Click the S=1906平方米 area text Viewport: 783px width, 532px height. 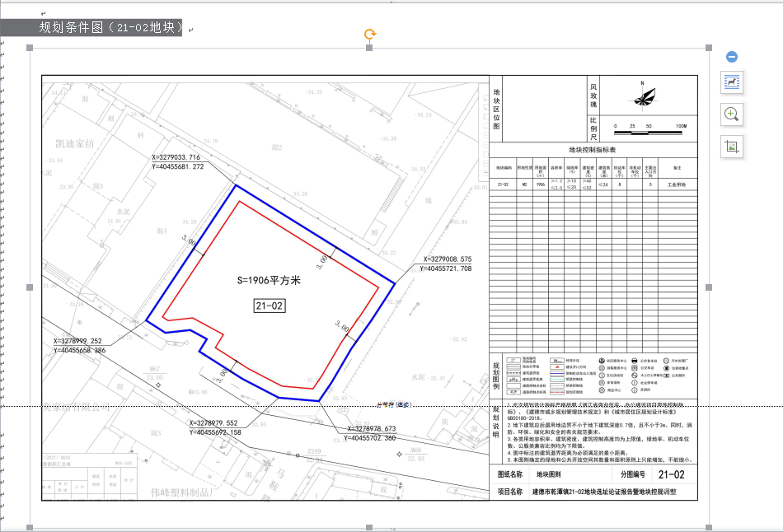point(270,280)
